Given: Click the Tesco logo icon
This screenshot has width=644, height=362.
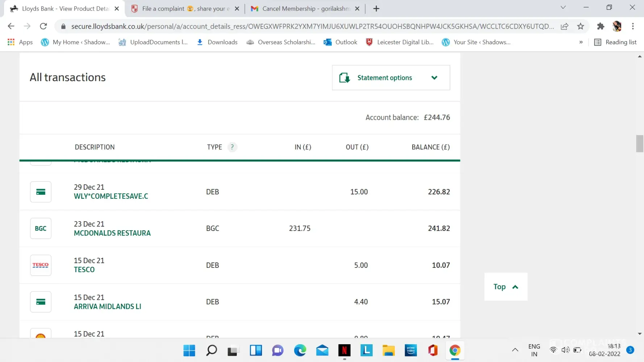Looking at the screenshot, I should pos(41,265).
